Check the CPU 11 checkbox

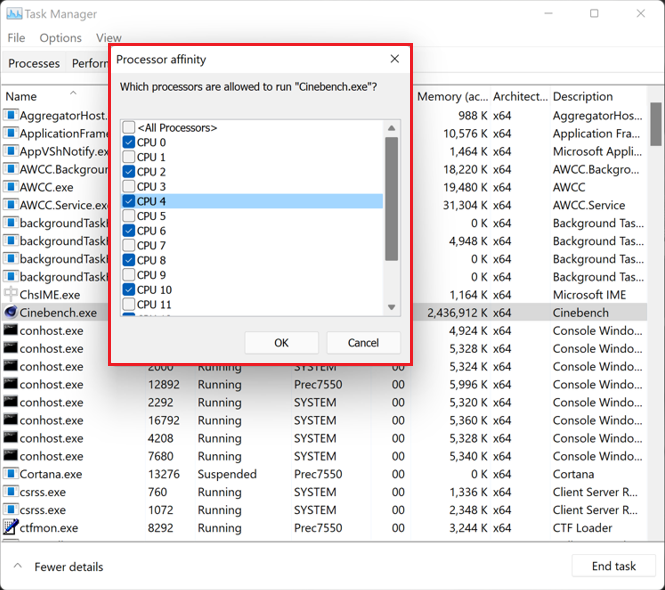pos(129,304)
